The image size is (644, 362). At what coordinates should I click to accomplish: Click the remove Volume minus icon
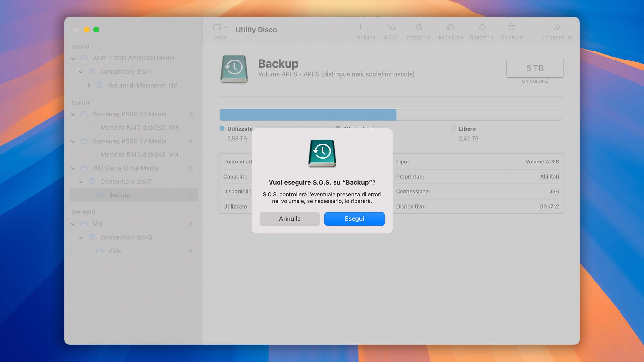[372, 27]
